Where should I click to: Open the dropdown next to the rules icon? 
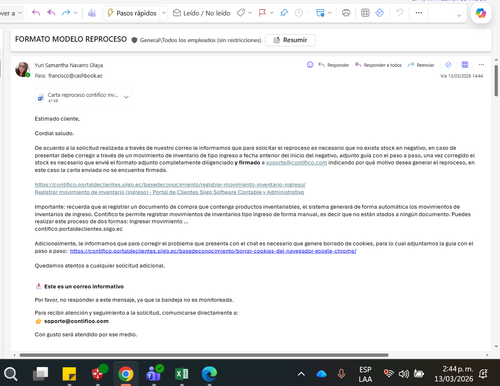330,13
